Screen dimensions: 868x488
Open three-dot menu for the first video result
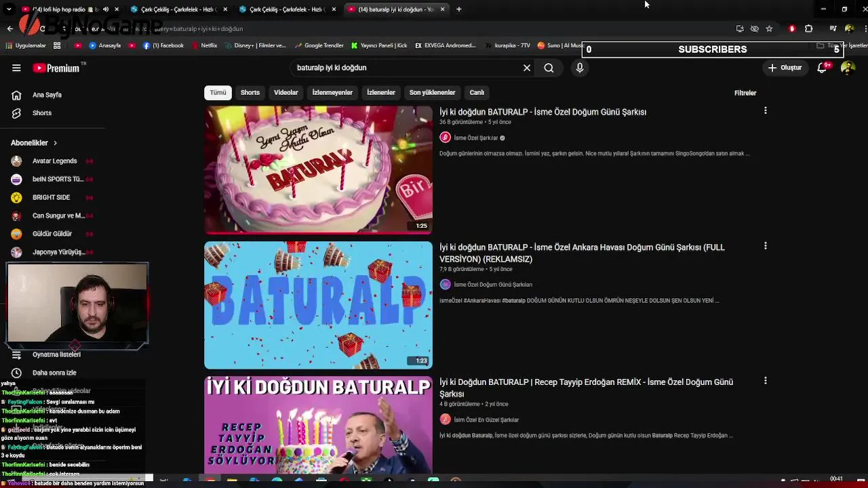pyautogui.click(x=766, y=110)
